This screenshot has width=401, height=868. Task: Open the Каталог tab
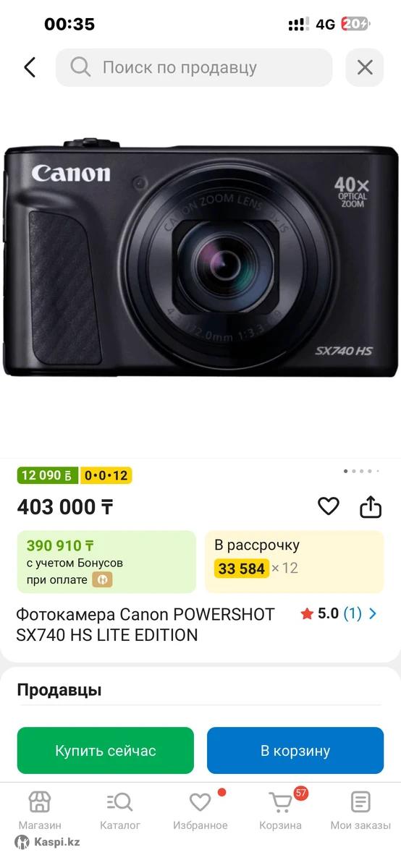click(x=120, y=811)
